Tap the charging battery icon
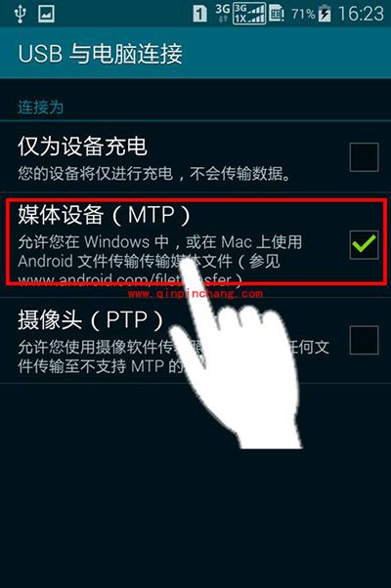 click(325, 14)
